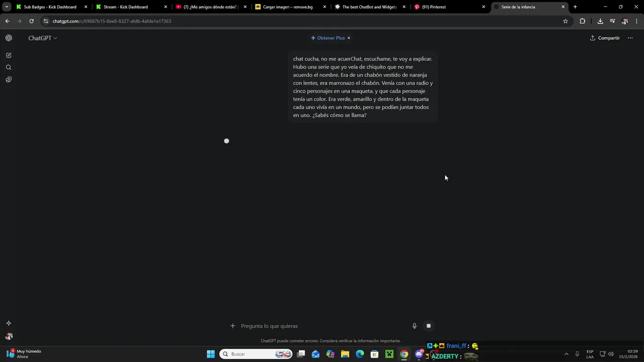Screen dimensions: 644x362
Task: Click the Obtener Plus button
Action: pyautogui.click(x=328, y=38)
